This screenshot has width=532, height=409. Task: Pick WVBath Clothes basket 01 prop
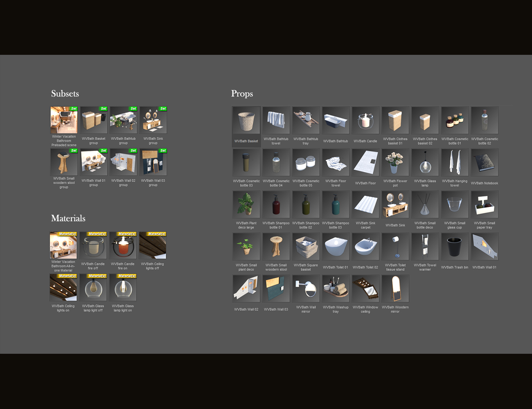395,120
